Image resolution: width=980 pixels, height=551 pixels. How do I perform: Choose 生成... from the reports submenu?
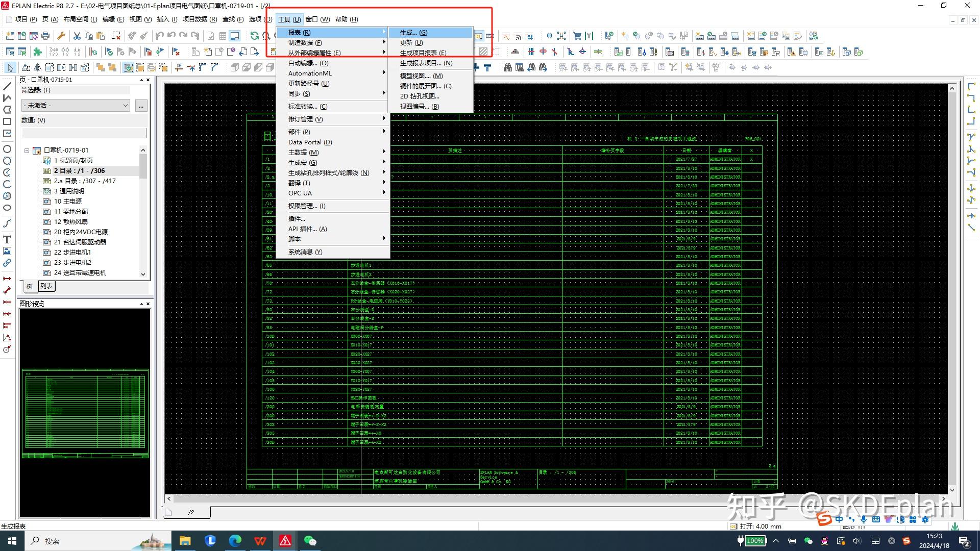point(430,32)
